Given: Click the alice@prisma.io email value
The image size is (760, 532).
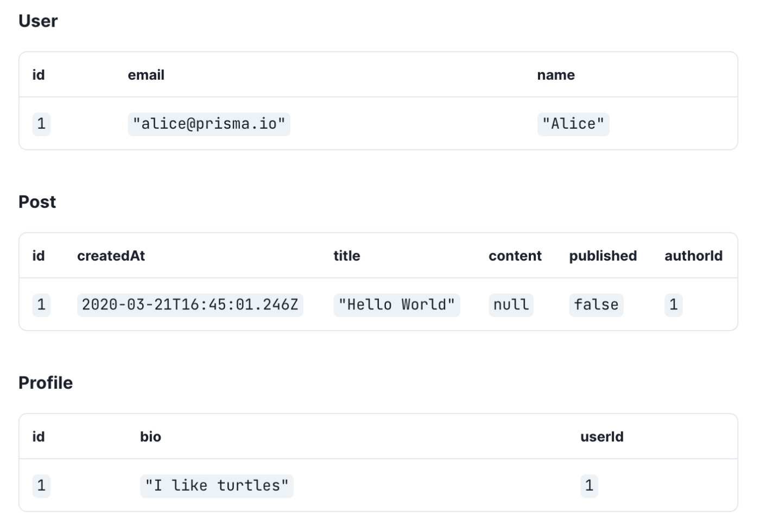Looking at the screenshot, I should 209,124.
